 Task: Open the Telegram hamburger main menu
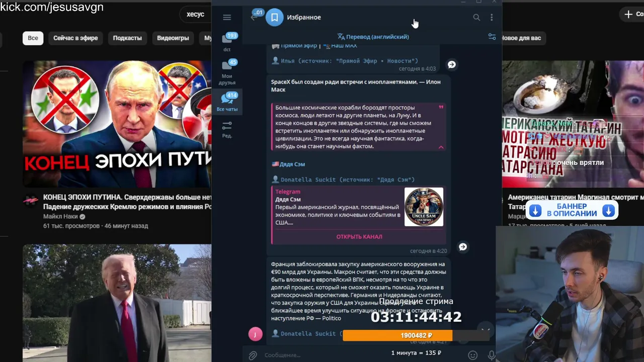click(227, 17)
